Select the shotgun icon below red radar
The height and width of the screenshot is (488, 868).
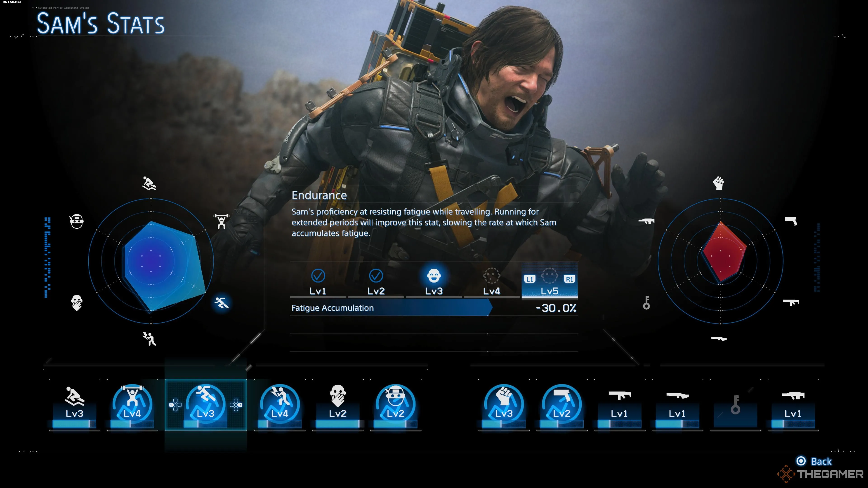pos(718,338)
